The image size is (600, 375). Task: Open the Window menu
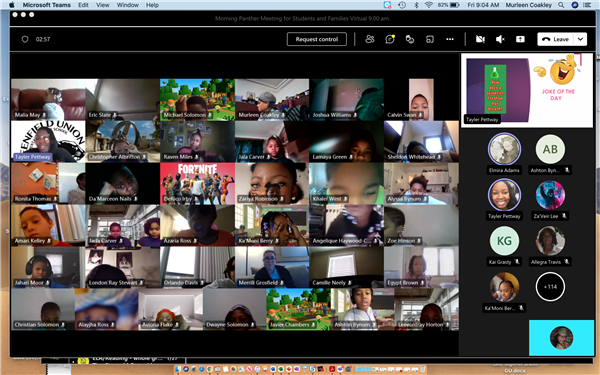click(x=127, y=5)
